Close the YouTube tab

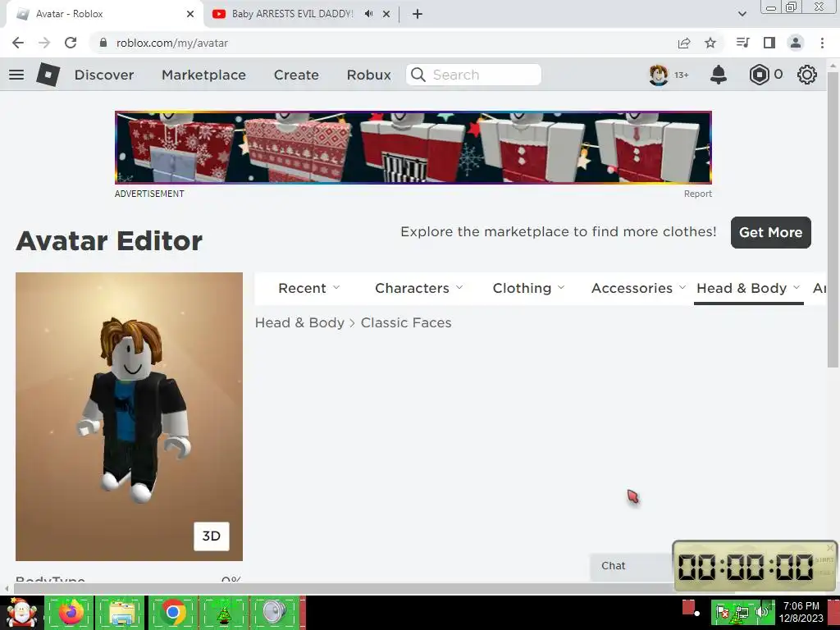[386, 14]
